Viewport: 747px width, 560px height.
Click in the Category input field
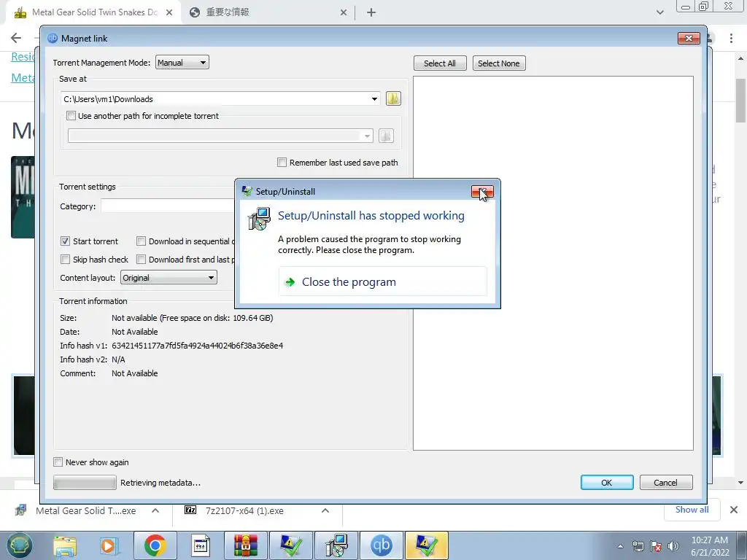click(168, 206)
